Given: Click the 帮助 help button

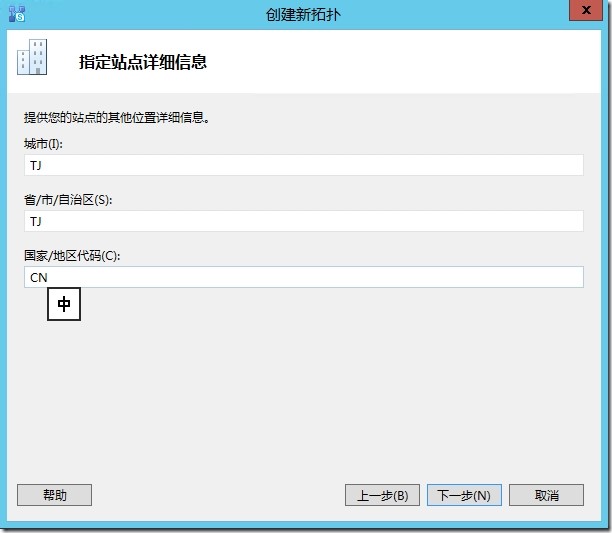Looking at the screenshot, I should click(55, 495).
